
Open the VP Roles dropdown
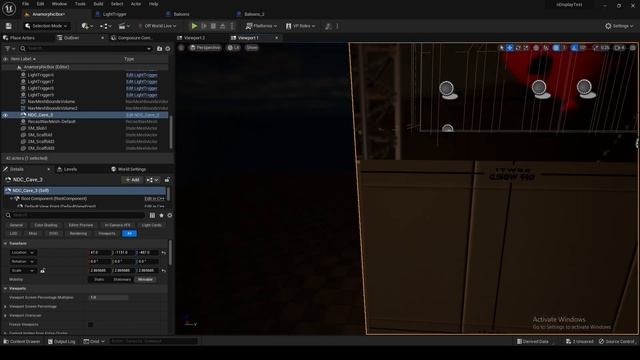pyautogui.click(x=300, y=26)
